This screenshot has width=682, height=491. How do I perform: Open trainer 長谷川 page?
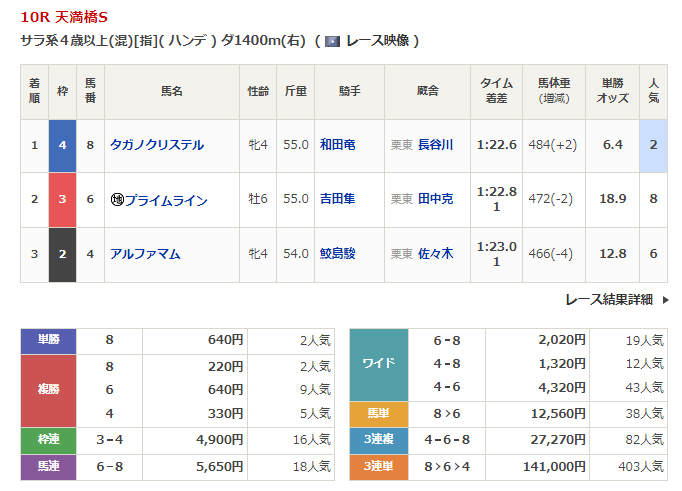tap(435, 145)
